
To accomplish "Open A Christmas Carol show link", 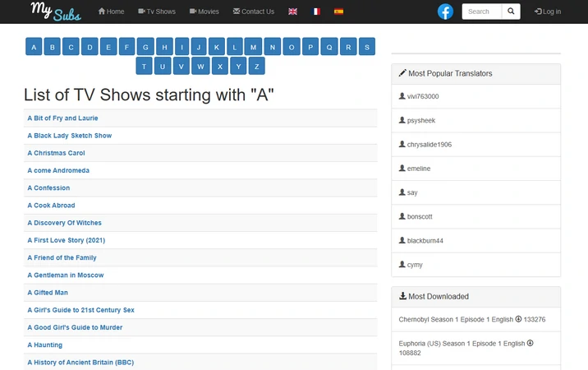I will pos(56,153).
